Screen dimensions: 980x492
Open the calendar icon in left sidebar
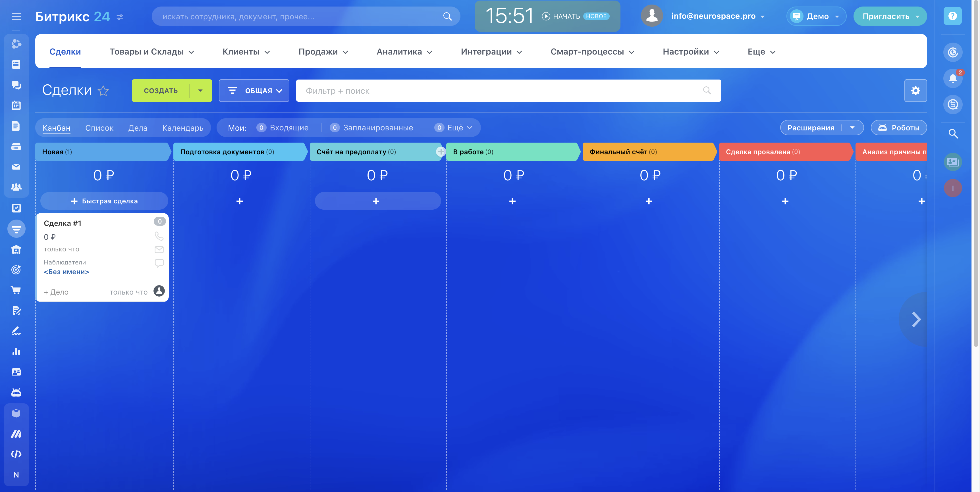pyautogui.click(x=16, y=105)
